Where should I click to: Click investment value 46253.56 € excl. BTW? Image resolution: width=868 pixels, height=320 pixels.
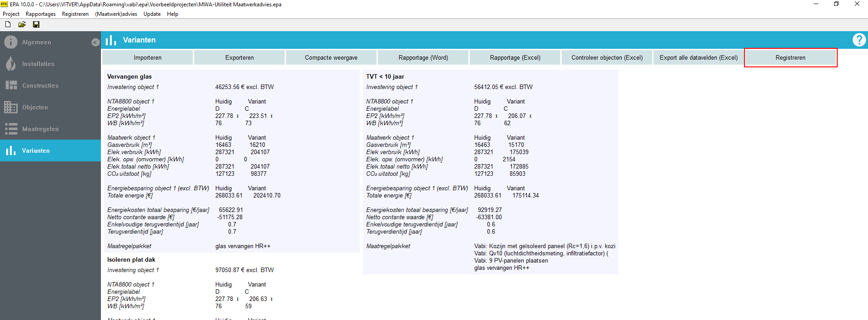click(244, 87)
